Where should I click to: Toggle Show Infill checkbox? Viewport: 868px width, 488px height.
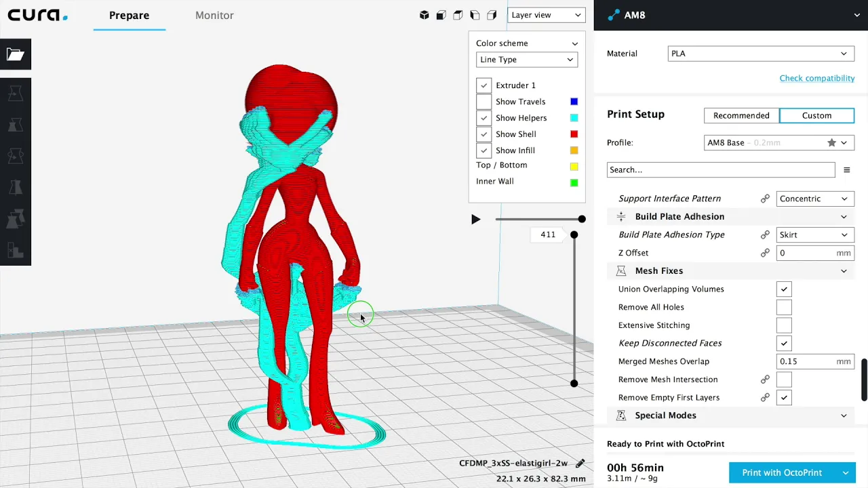pyautogui.click(x=484, y=150)
